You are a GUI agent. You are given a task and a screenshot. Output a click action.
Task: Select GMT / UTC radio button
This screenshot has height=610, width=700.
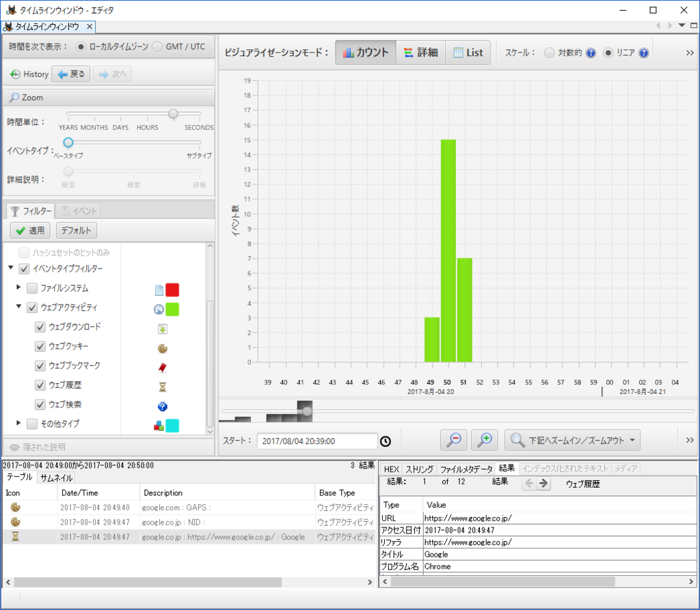click(157, 46)
